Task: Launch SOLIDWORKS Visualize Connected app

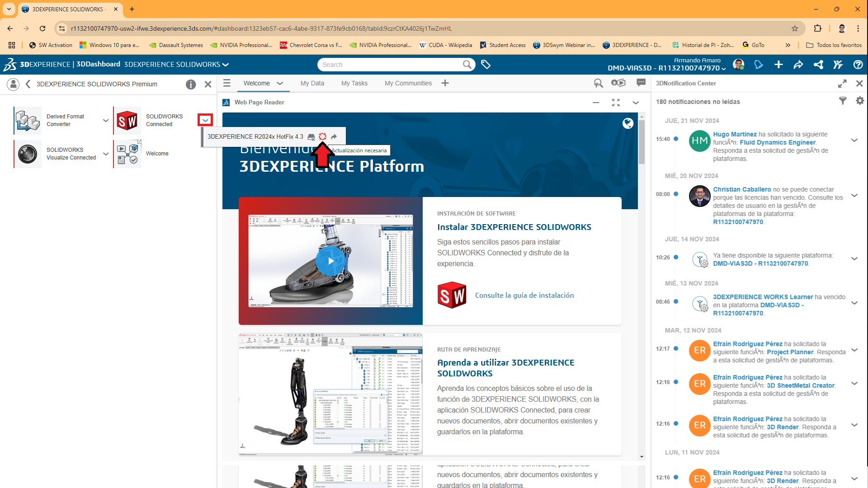Action: click(28, 154)
